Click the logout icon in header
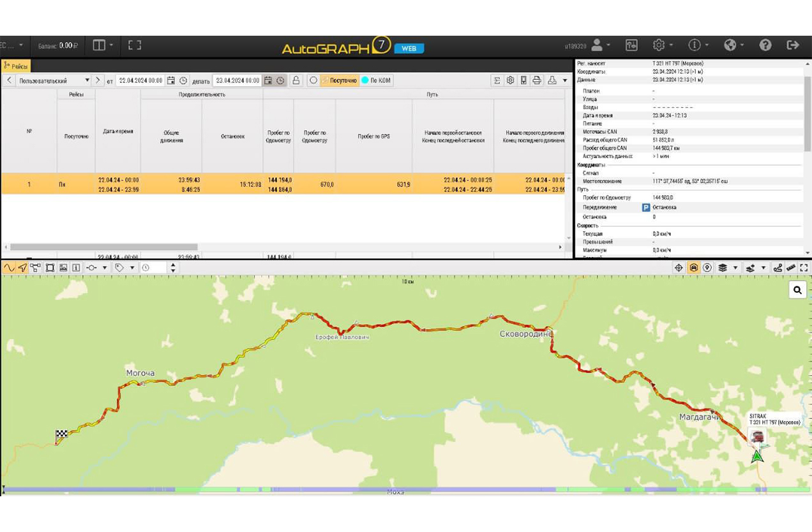The width and height of the screenshot is (812, 532). tap(793, 45)
